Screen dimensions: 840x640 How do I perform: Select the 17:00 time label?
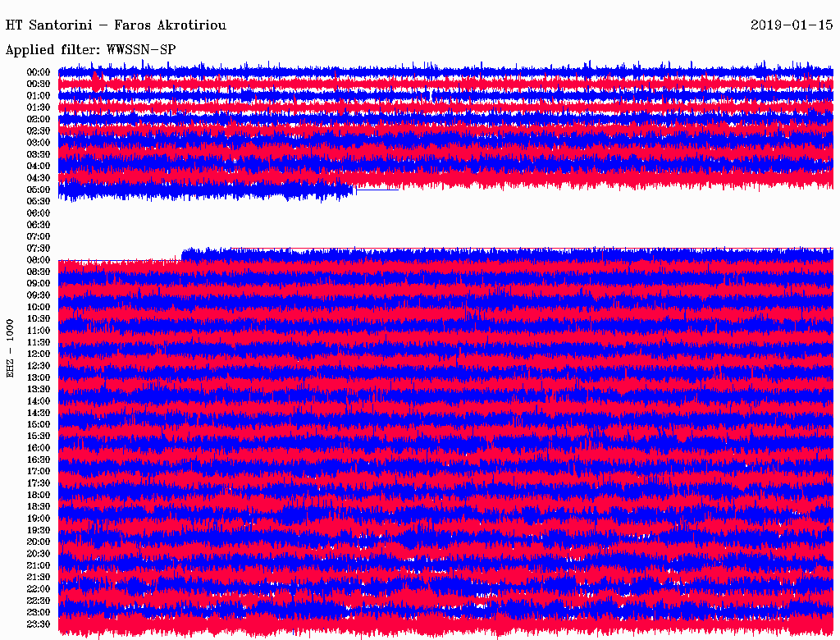click(x=39, y=471)
